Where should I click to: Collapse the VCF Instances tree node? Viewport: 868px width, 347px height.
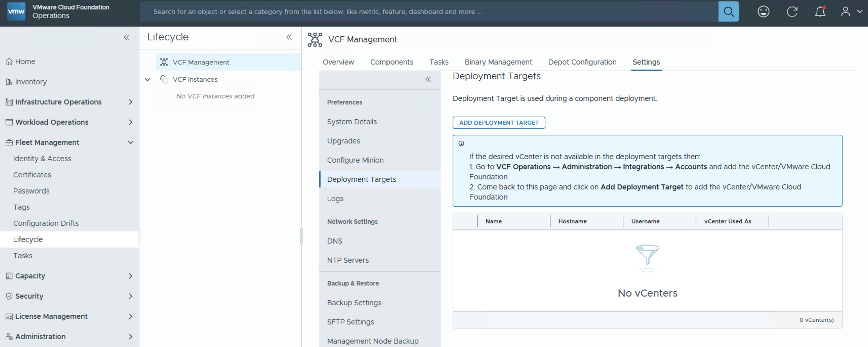point(147,80)
